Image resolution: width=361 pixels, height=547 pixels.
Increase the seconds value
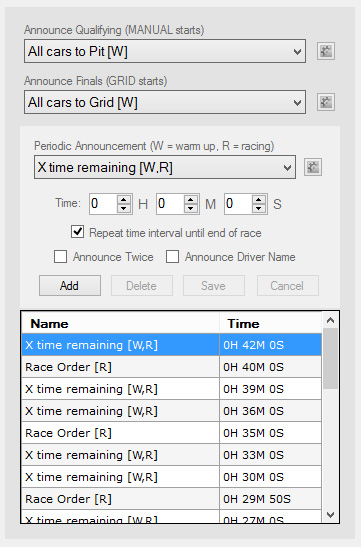[x=259, y=199]
